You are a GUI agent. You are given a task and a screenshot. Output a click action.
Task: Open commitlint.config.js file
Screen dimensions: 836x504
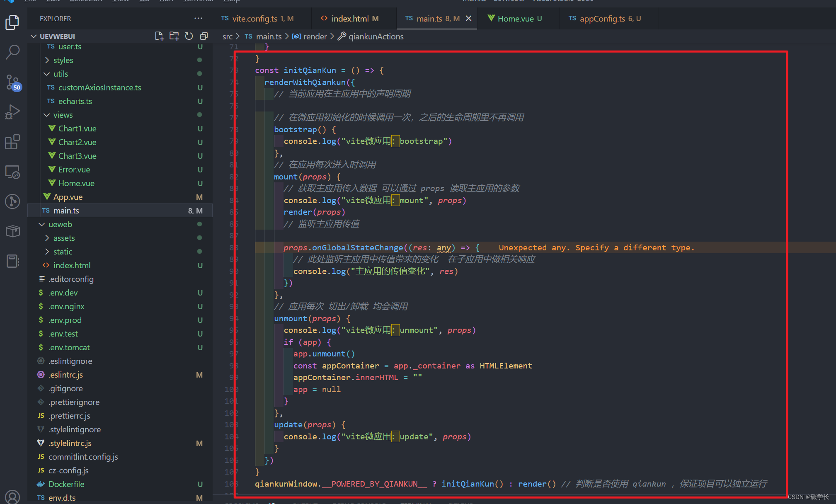pyautogui.click(x=120, y=457)
